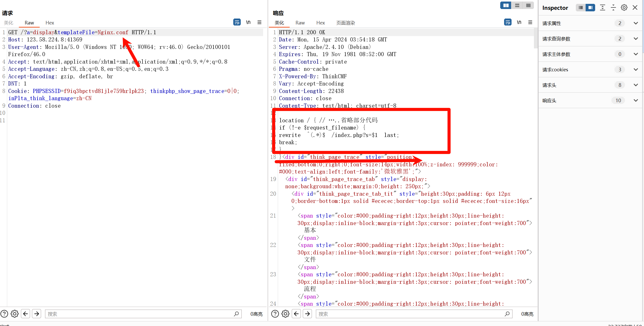Click next match arrow in response search
Image resolution: width=644 pixels, height=326 pixels.
[307, 314]
